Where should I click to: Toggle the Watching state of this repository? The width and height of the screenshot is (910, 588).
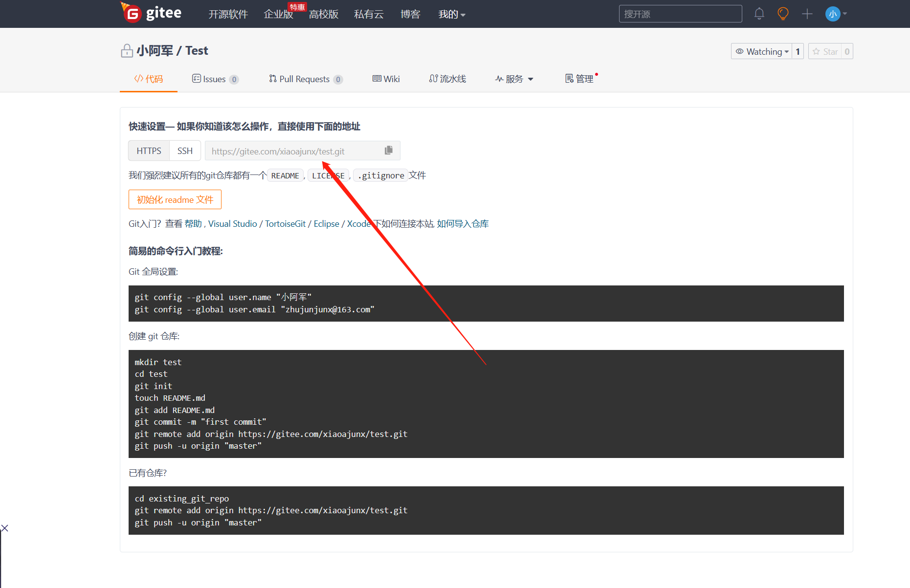coord(763,51)
